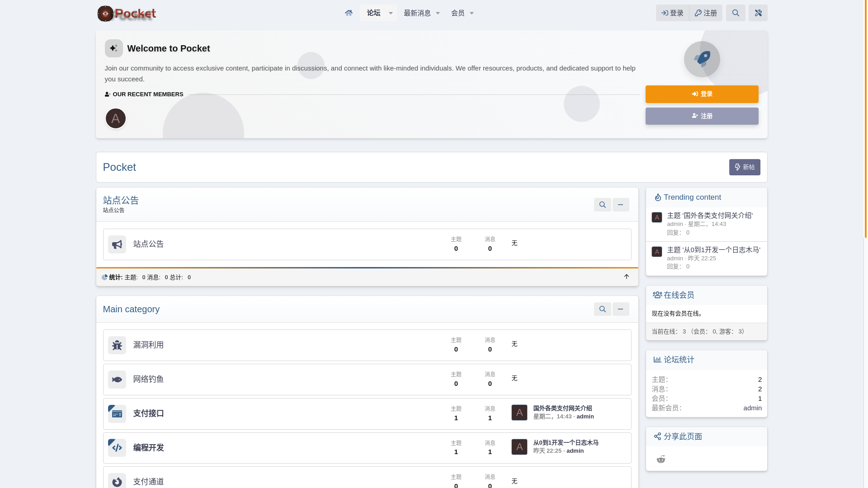Click the credit card icon for 支付接口
The height and width of the screenshot is (488, 868).
point(117,414)
